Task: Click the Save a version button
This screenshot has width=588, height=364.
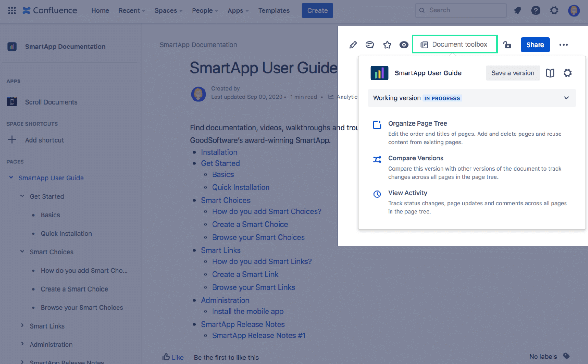Action: 512,73
